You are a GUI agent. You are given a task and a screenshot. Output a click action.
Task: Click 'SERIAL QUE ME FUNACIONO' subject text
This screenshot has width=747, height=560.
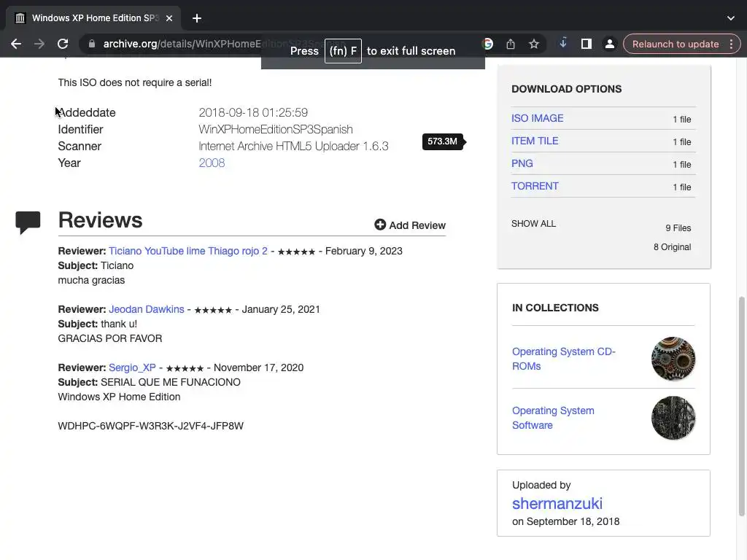point(171,382)
